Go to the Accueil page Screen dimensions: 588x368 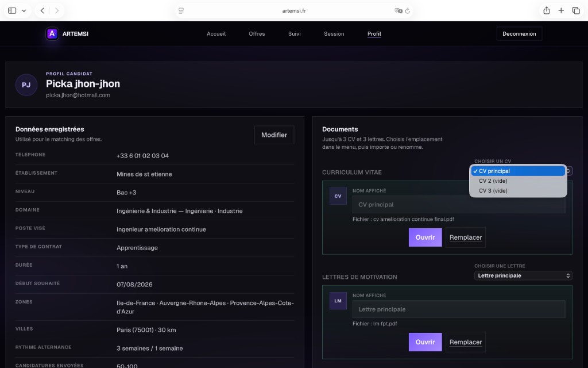click(216, 34)
